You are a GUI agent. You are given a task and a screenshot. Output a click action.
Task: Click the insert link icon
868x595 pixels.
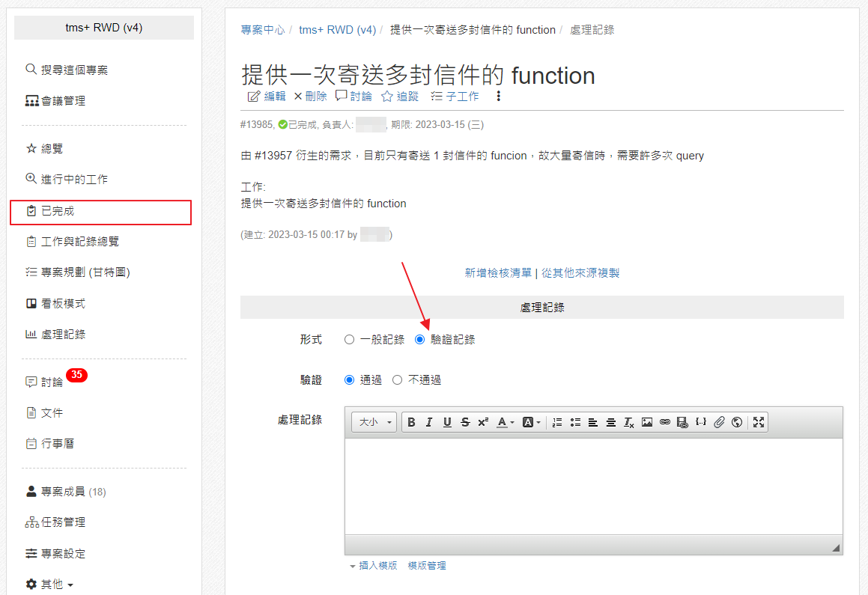(665, 422)
